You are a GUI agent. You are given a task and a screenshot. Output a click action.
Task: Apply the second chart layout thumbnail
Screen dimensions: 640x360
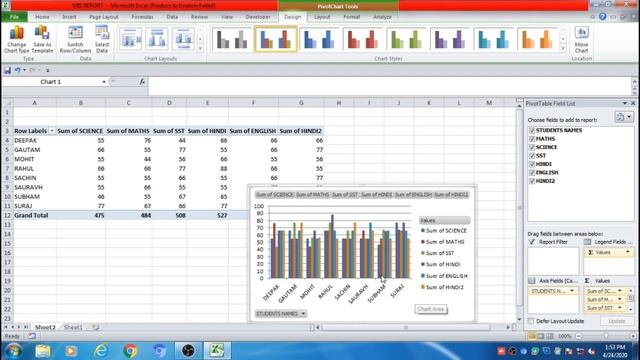157,39
